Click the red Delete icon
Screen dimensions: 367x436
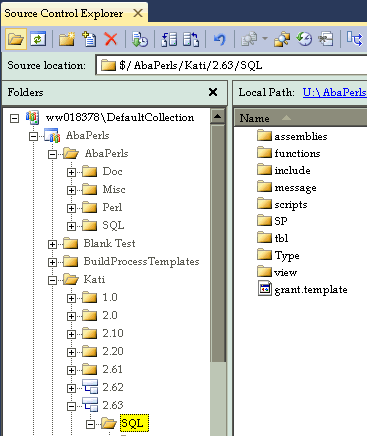click(x=111, y=39)
